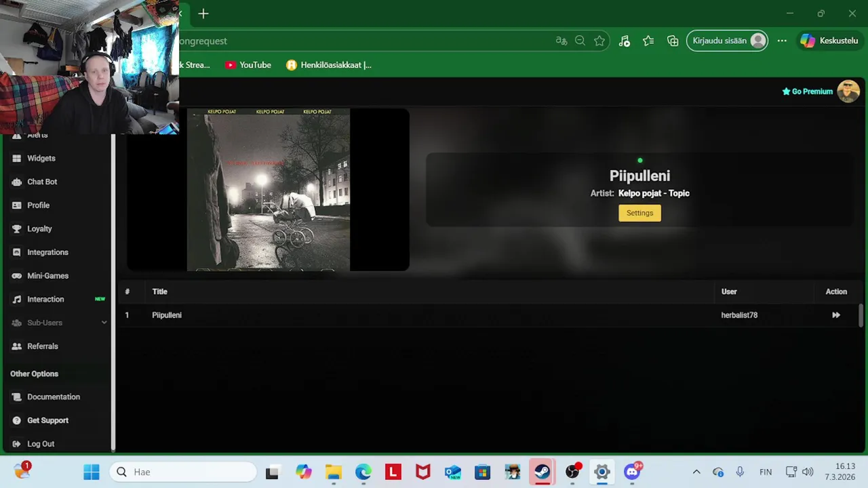Open the Interaction section
This screenshot has height=488, width=868.
click(x=45, y=299)
